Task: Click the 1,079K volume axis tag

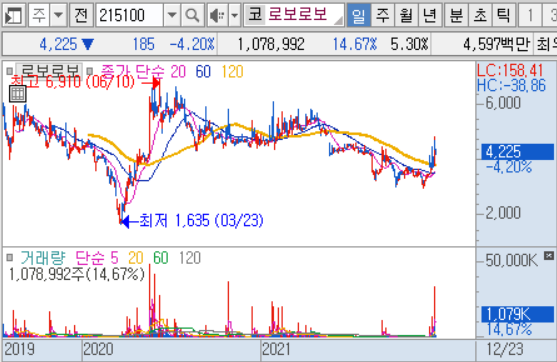Action: coord(517,314)
